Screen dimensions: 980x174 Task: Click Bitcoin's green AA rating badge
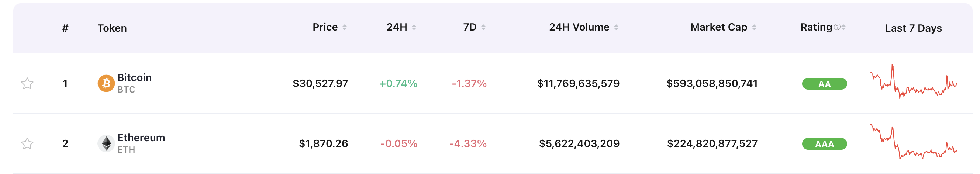824,84
